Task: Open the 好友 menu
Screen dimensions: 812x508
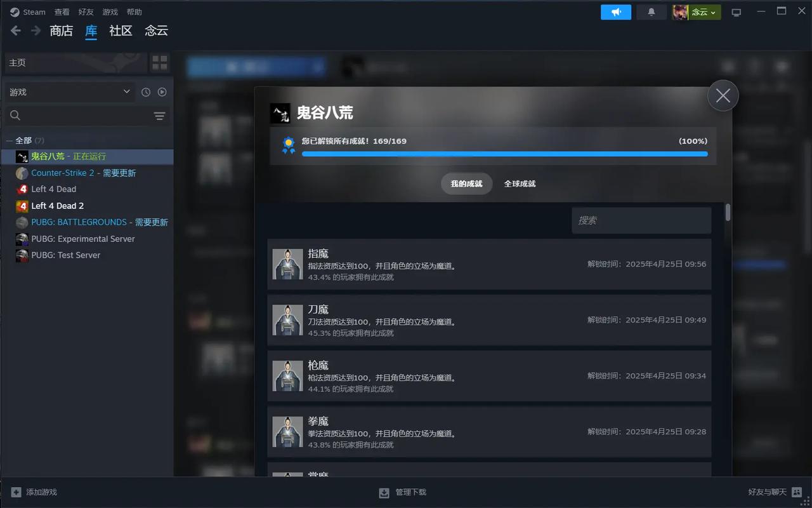Action: pyautogui.click(x=86, y=12)
